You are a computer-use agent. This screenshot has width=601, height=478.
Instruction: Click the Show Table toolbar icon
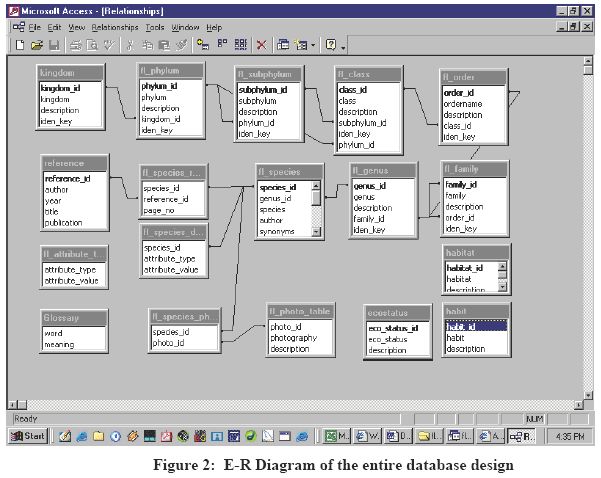click(203, 45)
